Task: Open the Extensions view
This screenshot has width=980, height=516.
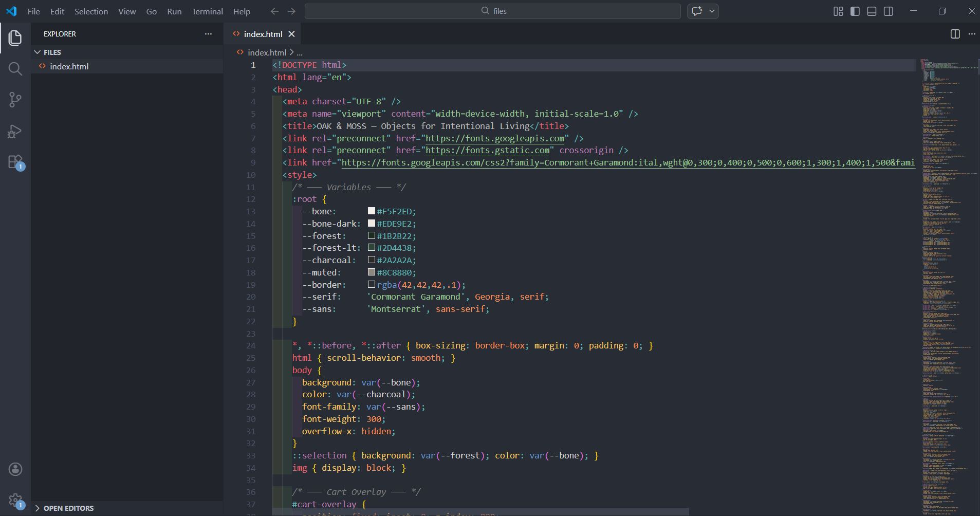Action: click(15, 162)
